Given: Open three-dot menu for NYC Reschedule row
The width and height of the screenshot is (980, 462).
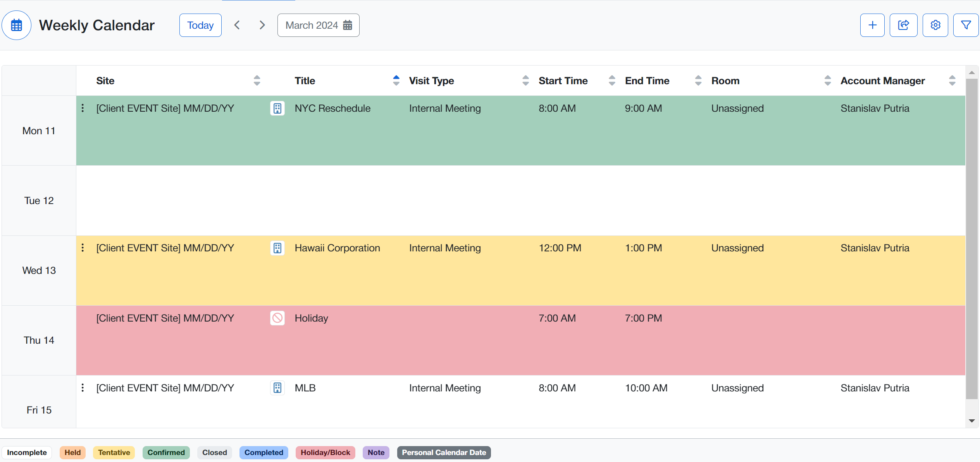Looking at the screenshot, I should tap(83, 108).
